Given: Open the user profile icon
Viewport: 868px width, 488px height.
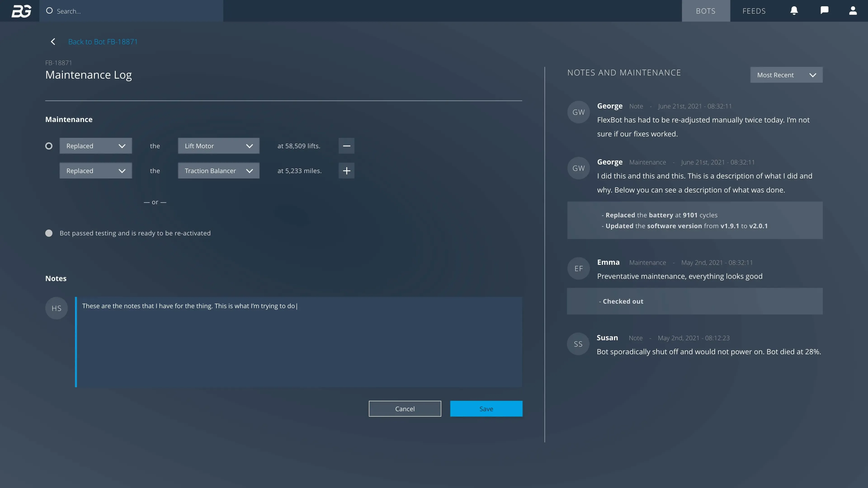Looking at the screenshot, I should [852, 11].
